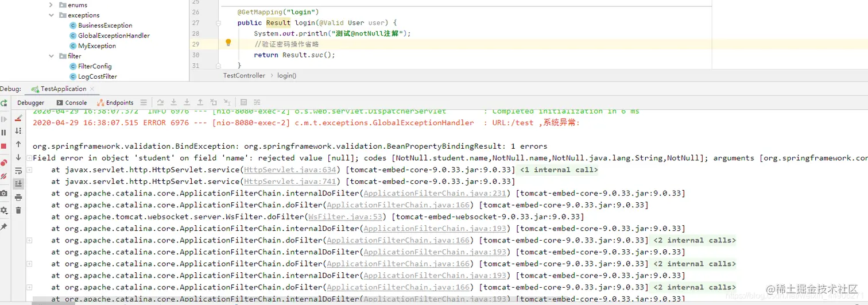This screenshot has width=868, height=305.
Task: Pause the program with the pause icon
Action: [4, 133]
